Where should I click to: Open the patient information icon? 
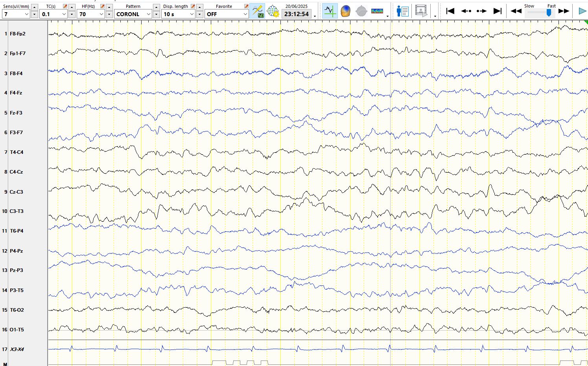click(402, 11)
